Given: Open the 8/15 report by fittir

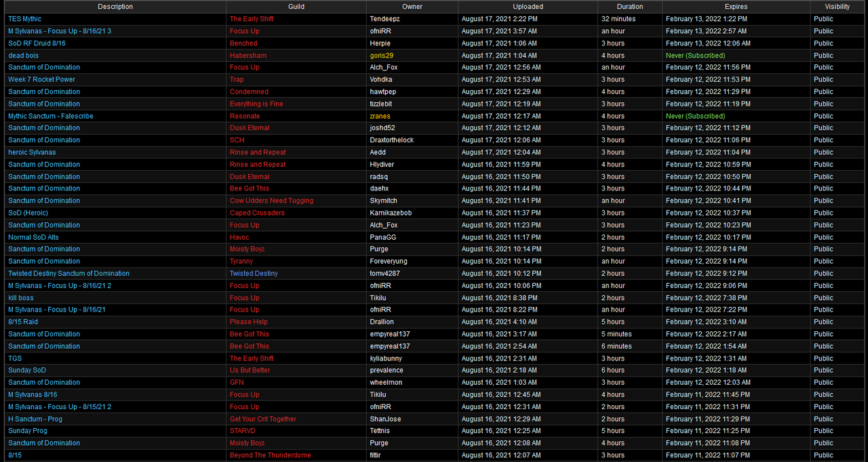Looking at the screenshot, I should 15,455.
